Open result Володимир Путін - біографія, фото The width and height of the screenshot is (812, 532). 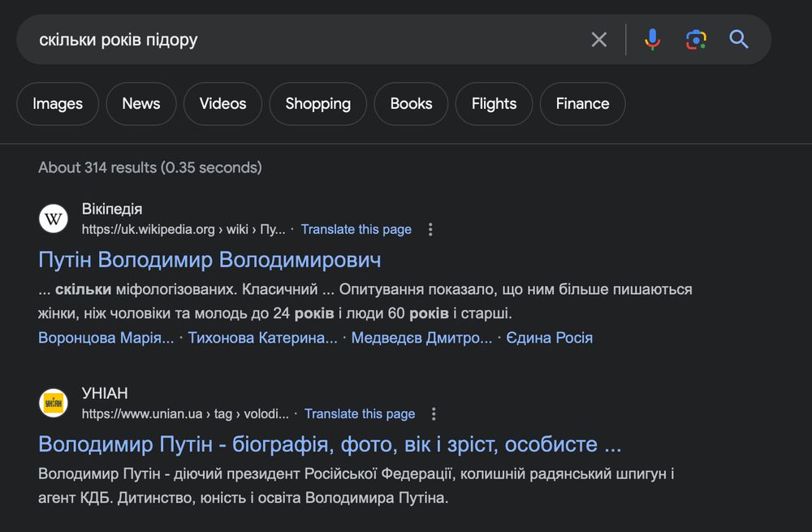coord(330,444)
